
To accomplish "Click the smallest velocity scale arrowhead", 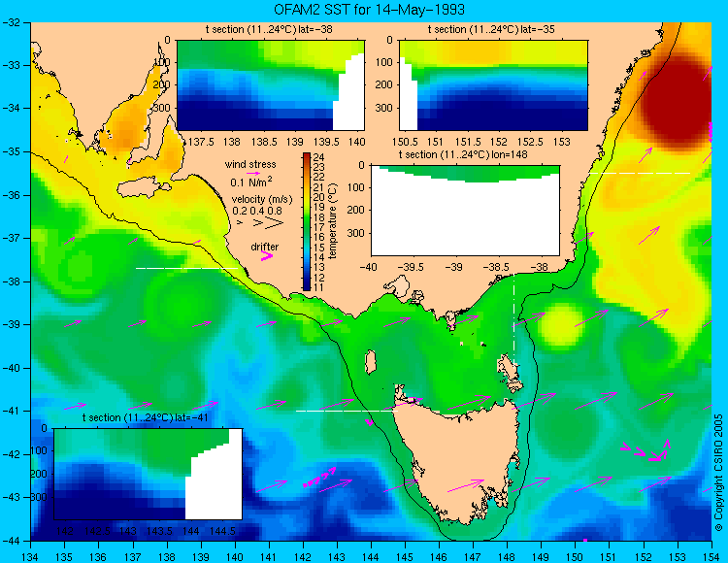I will click(x=240, y=223).
